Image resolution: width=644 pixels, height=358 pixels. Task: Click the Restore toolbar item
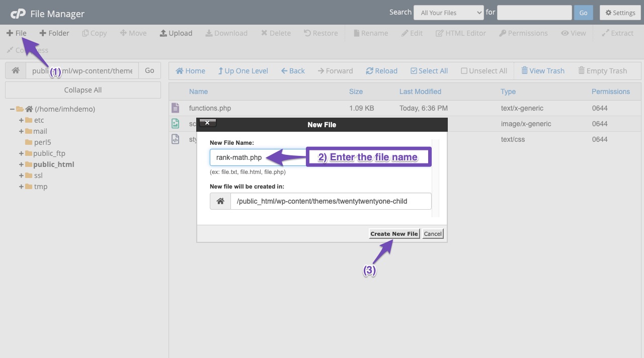tap(321, 33)
